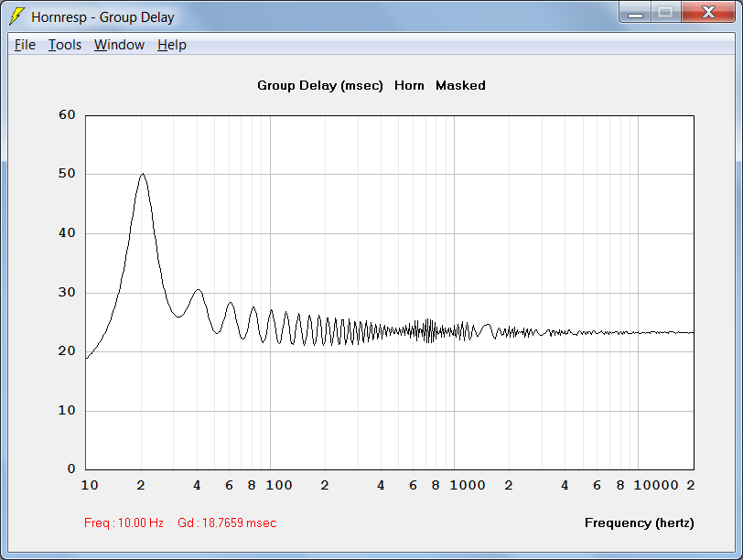Viewport: 743px width, 560px height.
Task: Click the 'Frequency (hertz)' axis label
Action: tap(640, 522)
